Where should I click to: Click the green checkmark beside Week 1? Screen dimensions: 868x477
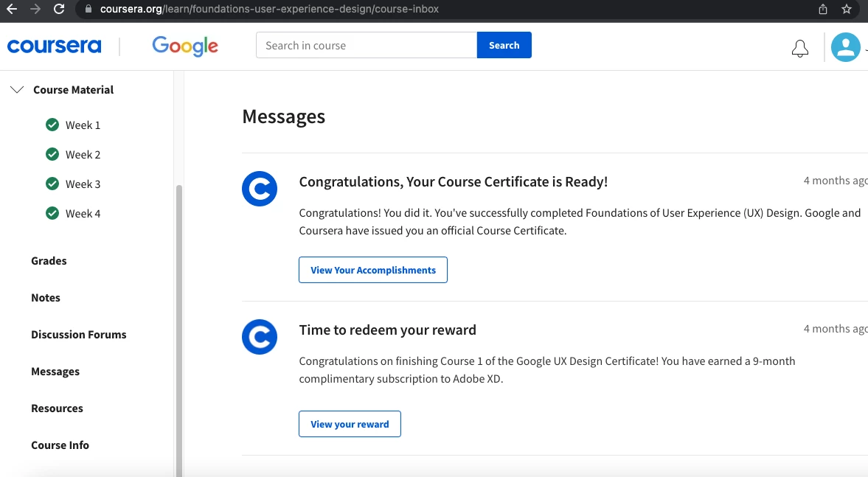click(x=52, y=125)
